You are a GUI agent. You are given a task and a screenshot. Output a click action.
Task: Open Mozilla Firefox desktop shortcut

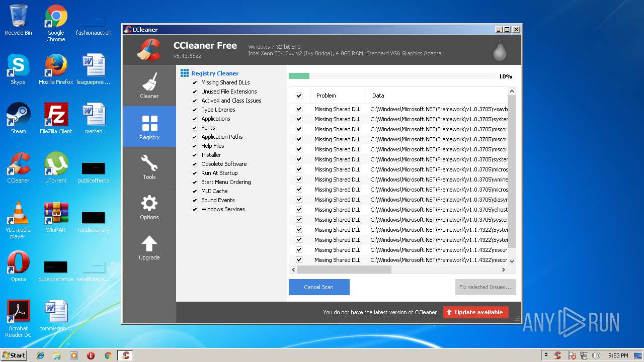click(56, 69)
